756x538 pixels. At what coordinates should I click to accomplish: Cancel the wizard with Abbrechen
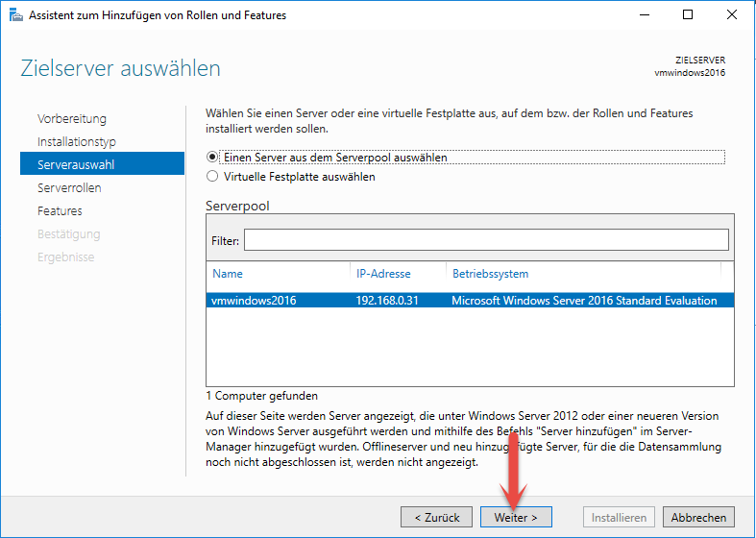(698, 518)
